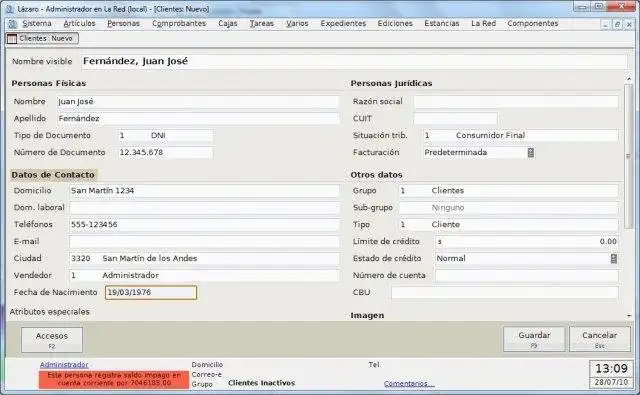Click the CBU field
The height and width of the screenshot is (395, 640).
(x=505, y=293)
